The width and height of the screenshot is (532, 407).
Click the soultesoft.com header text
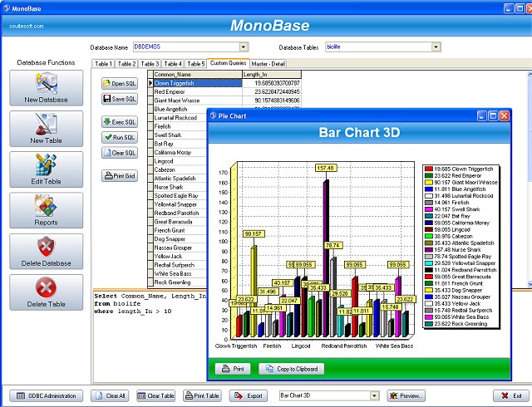click(x=27, y=26)
